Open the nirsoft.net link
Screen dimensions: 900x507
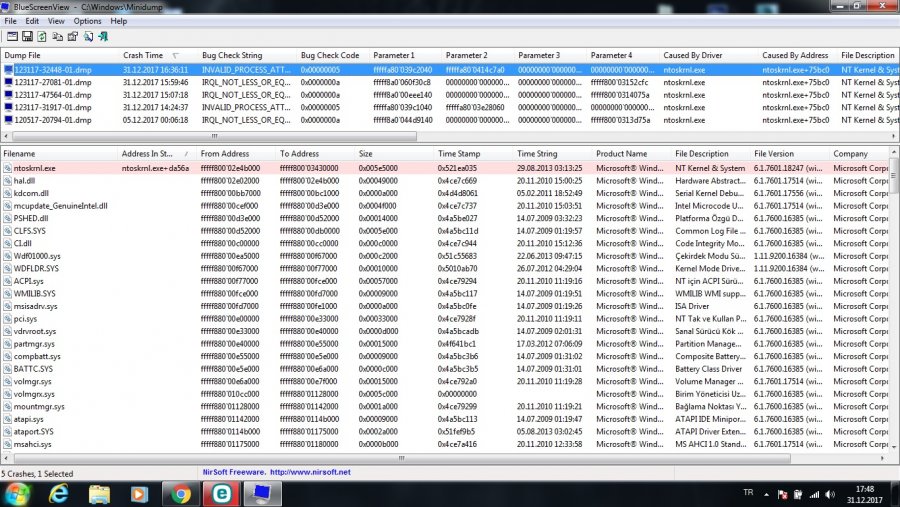click(310, 472)
